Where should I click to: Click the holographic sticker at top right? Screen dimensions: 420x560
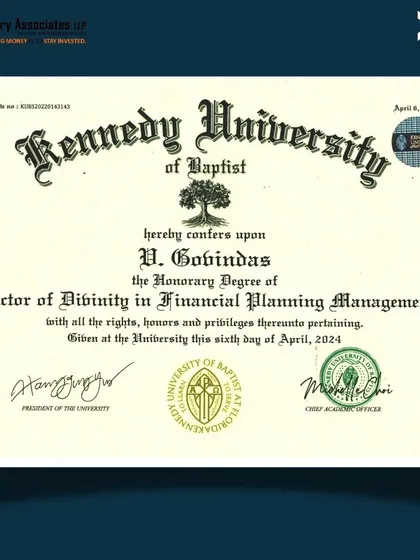406,141
